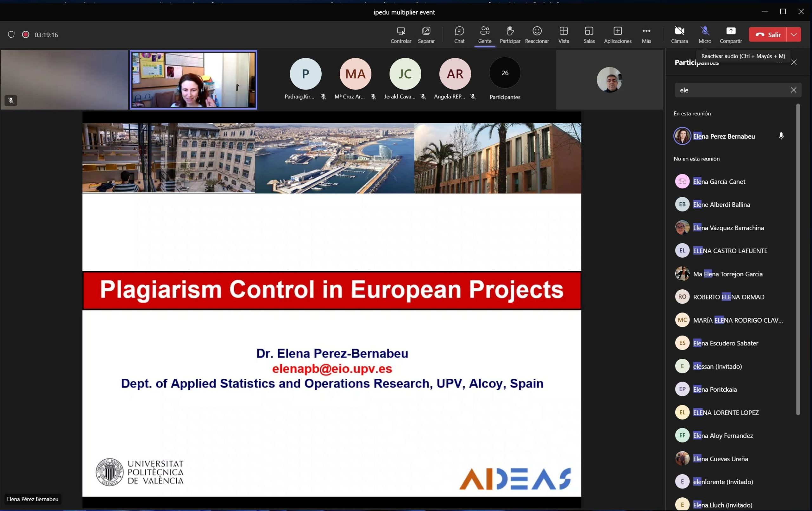Select Elena Vázquez Barrachina entry
Viewport: 812px width, 511px height.
pyautogui.click(x=728, y=228)
